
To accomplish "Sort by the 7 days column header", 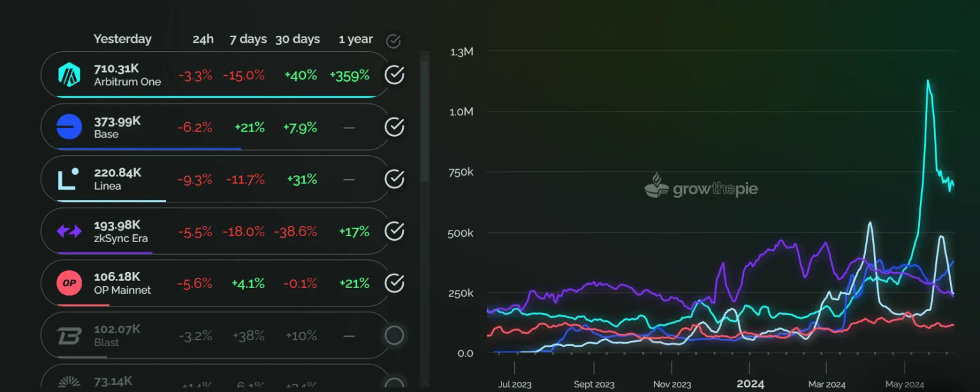I will point(248,39).
